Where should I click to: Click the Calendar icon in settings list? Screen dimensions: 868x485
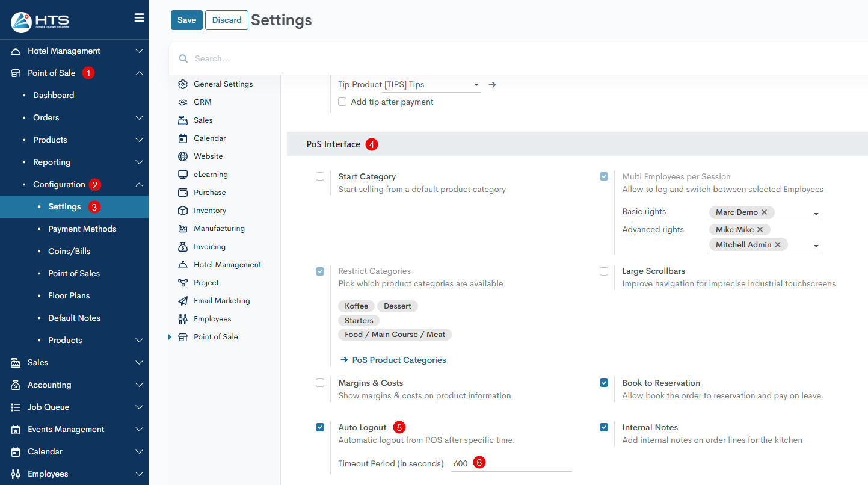[183, 138]
